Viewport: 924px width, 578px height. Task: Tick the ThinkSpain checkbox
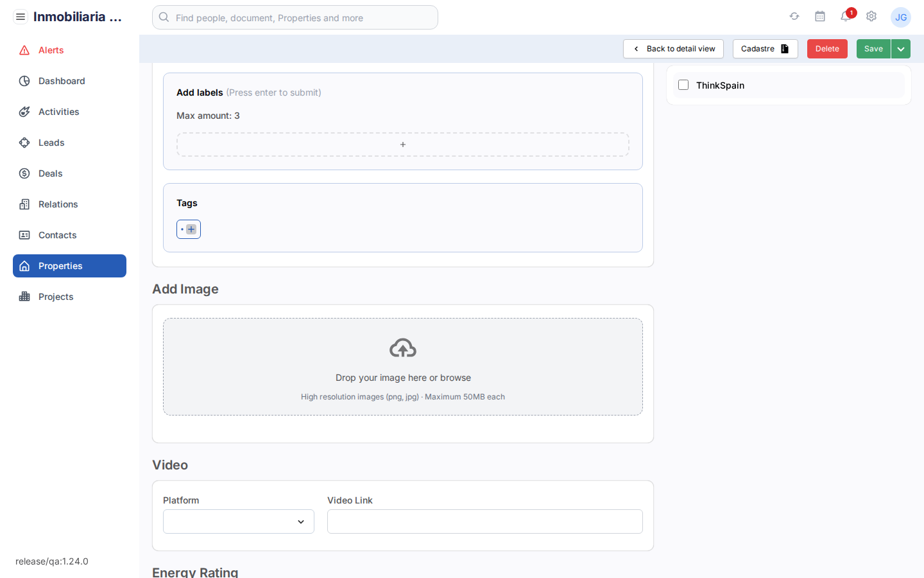click(x=683, y=85)
